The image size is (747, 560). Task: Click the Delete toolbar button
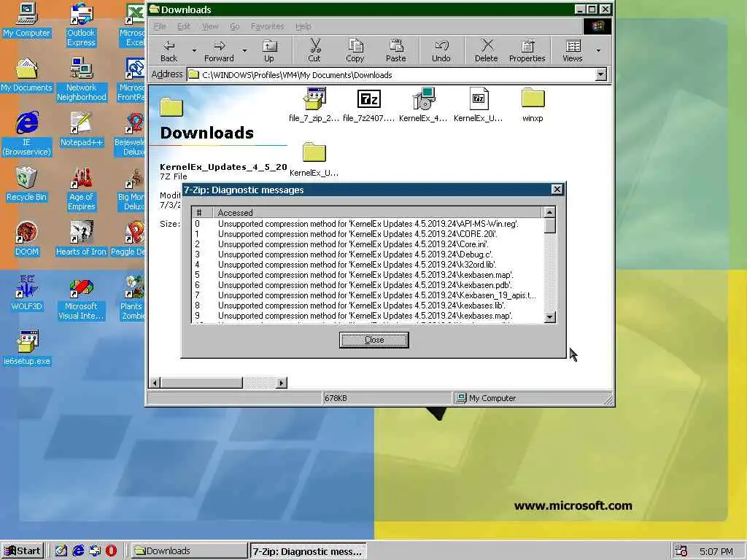[x=487, y=51]
